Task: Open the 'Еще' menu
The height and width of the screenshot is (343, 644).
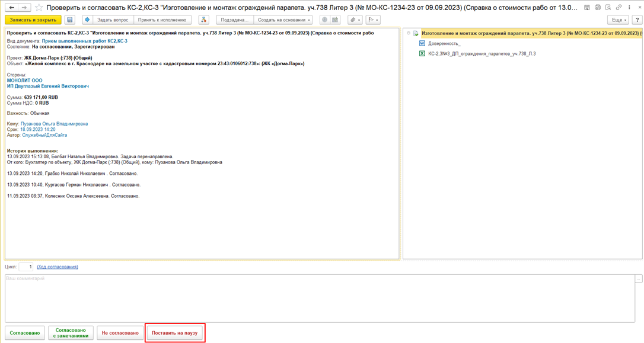Action: 619,20
